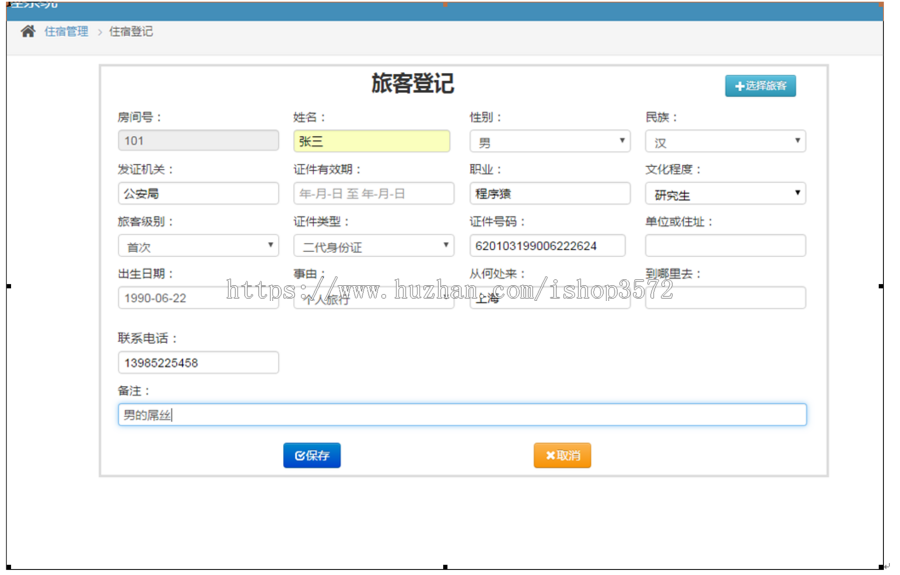Viewport: 900px width, 575px height.
Task: Open the 证件类型 dropdown showing 二代身份证
Action: click(x=374, y=246)
